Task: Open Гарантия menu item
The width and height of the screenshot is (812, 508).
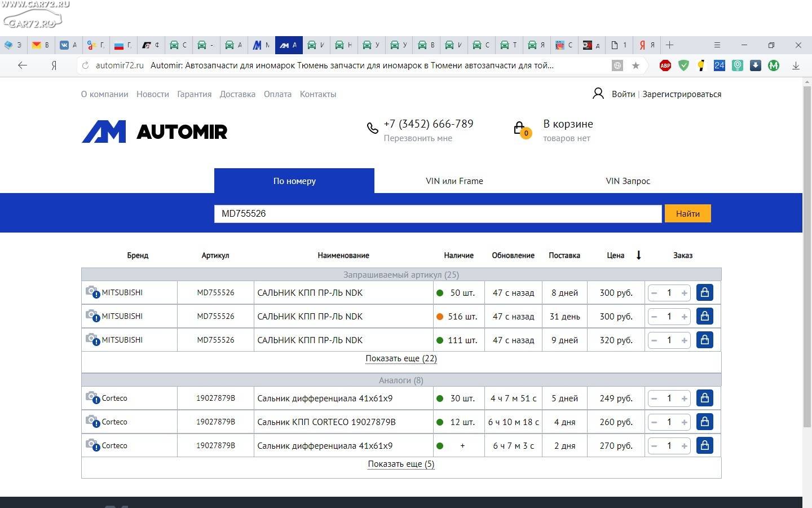Action: click(x=195, y=94)
